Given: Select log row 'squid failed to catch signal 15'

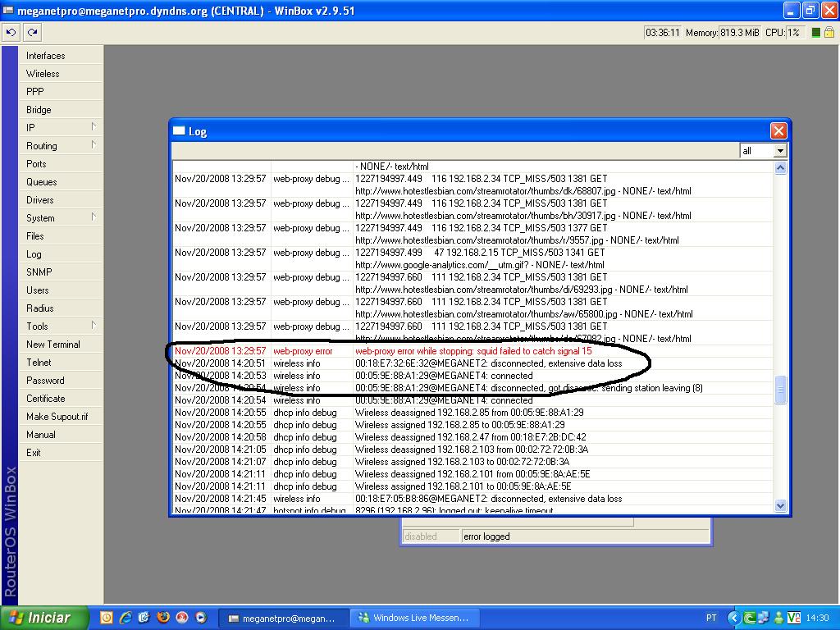Looking at the screenshot, I should coord(473,351).
